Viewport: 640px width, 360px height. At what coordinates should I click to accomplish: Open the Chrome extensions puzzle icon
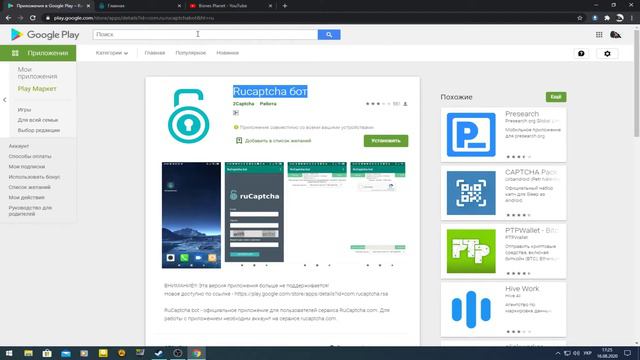click(x=607, y=18)
